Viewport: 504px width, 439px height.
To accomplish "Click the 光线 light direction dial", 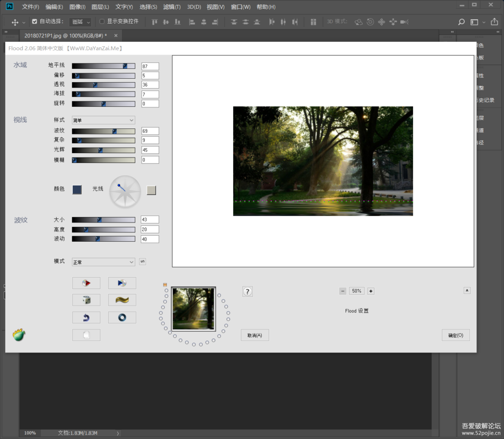I will (x=125, y=191).
